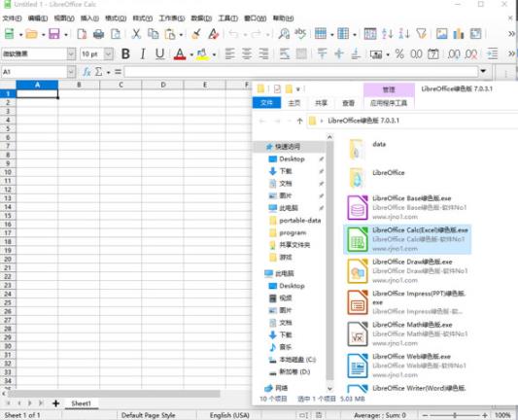This screenshot has height=420, width=518.
Task: Open the Sum function dropdown arrow
Action: pos(108,72)
